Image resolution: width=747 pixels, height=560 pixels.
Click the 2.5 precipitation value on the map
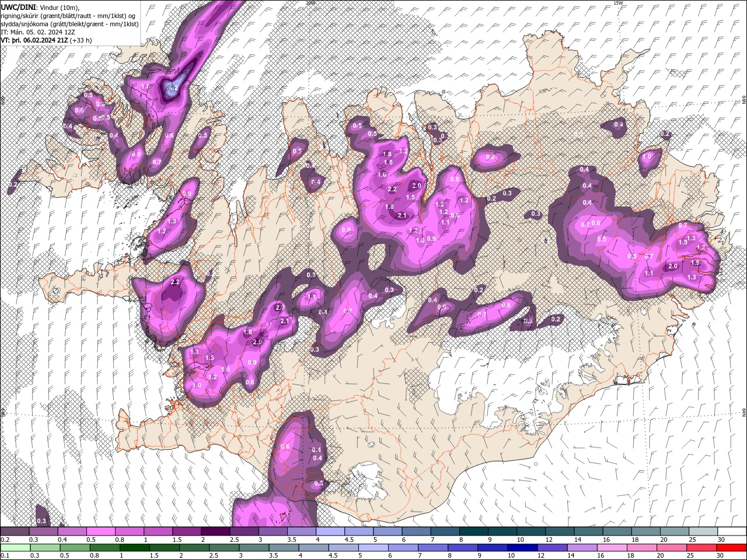coord(257,342)
